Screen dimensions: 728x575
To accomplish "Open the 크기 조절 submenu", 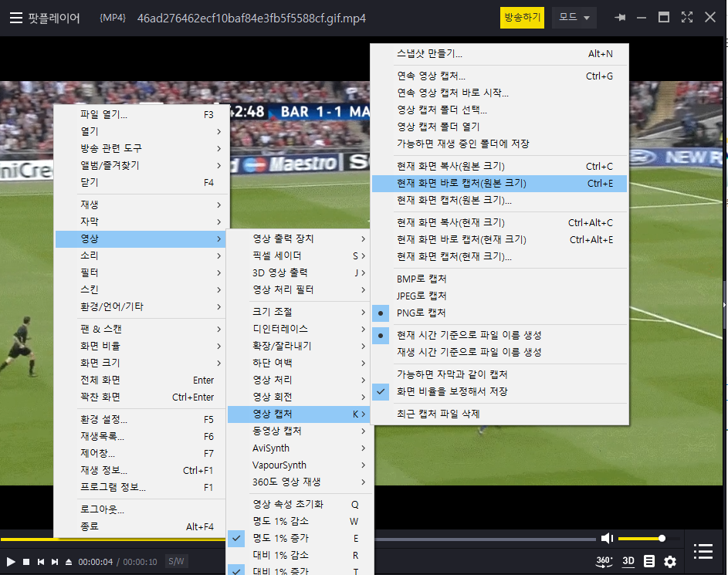I will click(x=299, y=312).
